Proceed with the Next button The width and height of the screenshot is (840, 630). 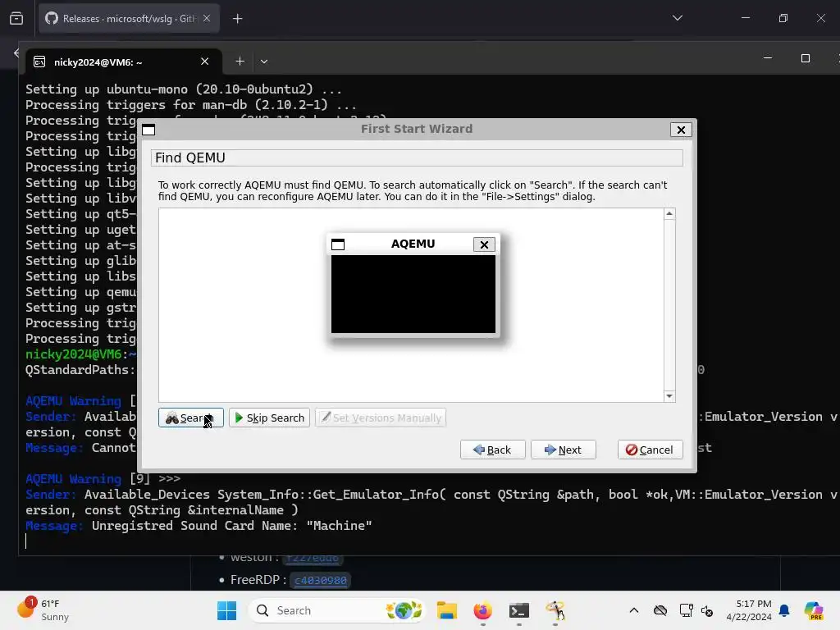[564, 450]
